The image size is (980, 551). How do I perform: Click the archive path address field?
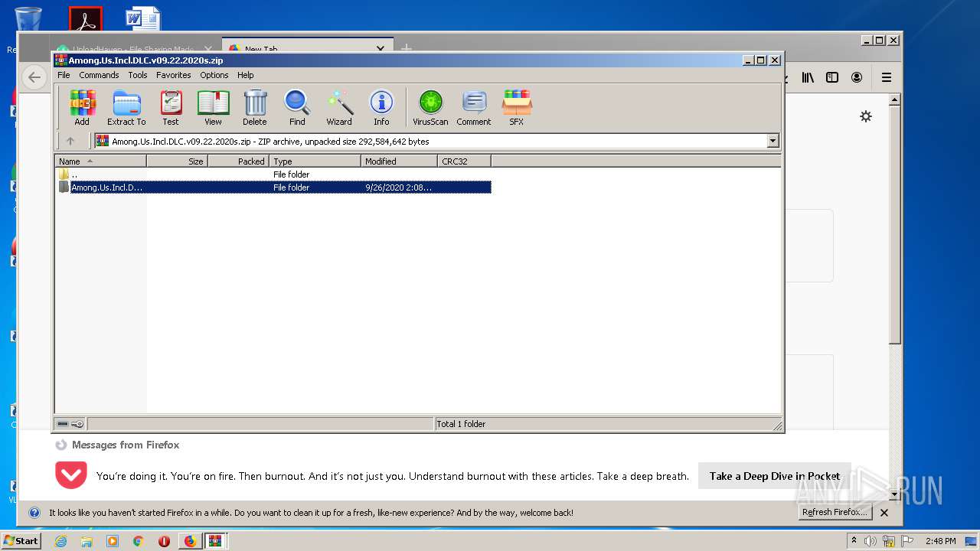coord(436,141)
